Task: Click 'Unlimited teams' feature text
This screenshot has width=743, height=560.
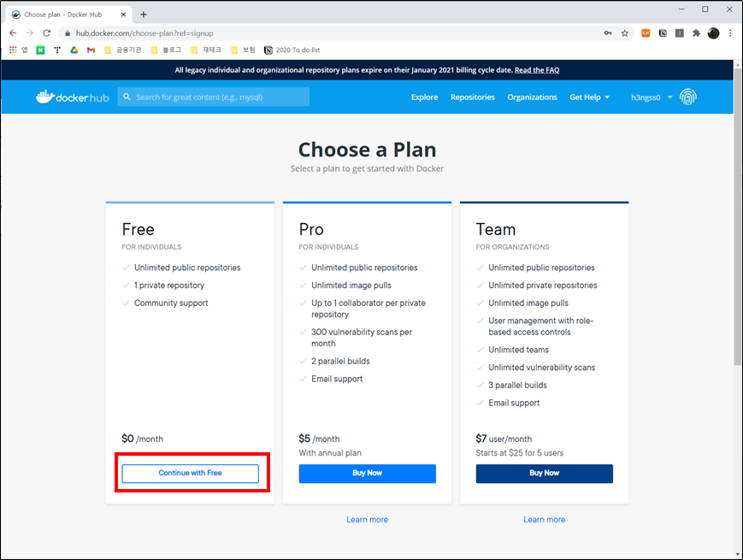Action: 518,350
